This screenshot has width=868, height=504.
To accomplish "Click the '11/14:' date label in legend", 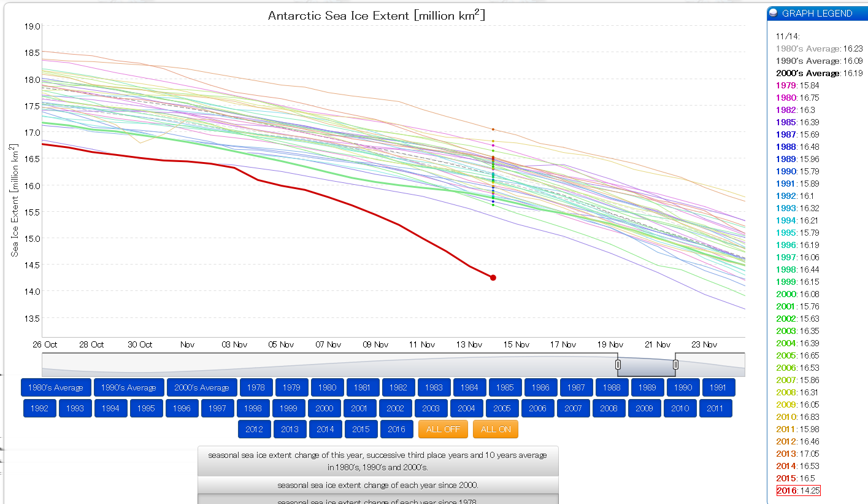I will 788,36.
